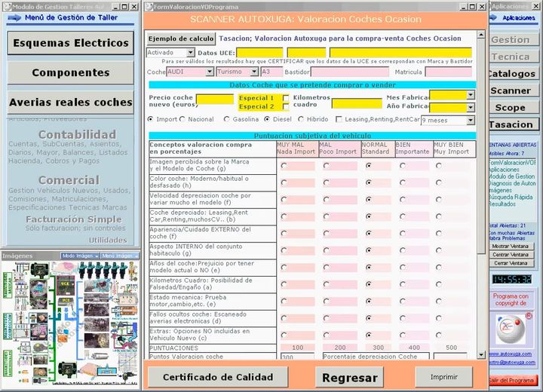Expand the Mes Fabrica dropdown
Viewport: 543px width, 392px height.
pos(471,94)
